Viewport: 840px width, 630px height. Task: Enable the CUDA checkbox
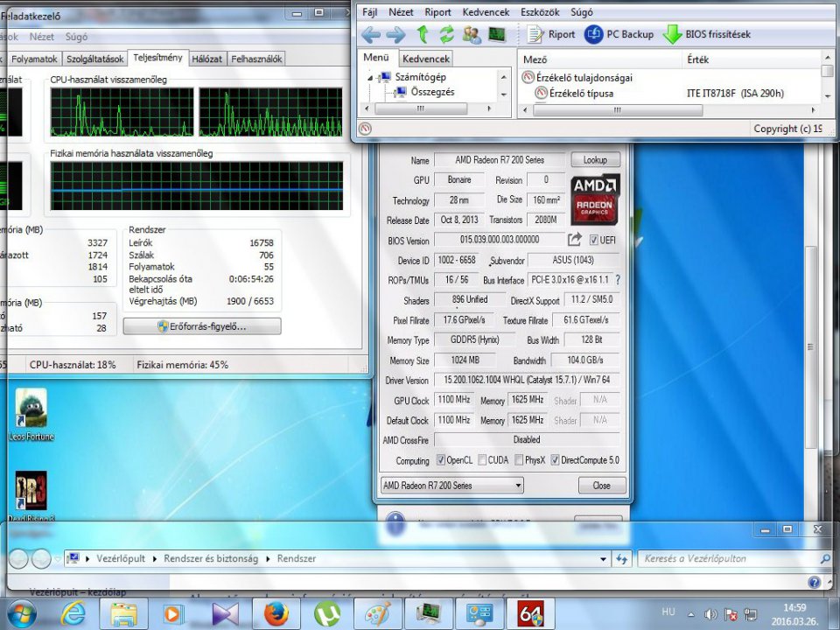[481, 460]
